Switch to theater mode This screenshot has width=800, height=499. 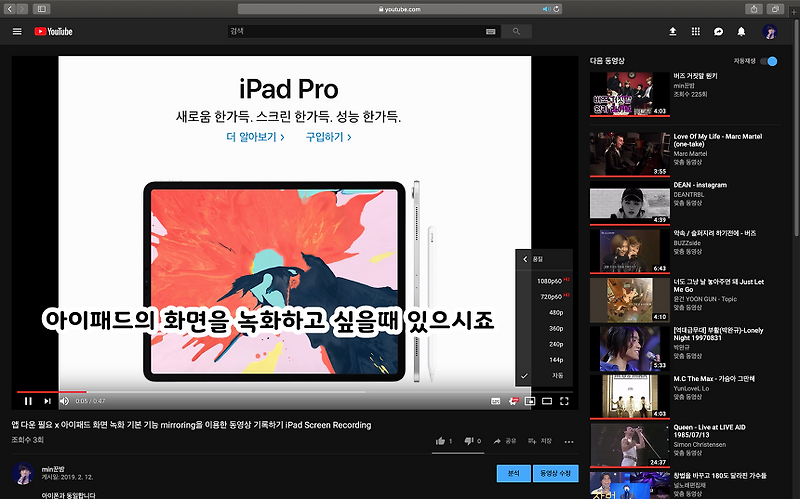coord(547,401)
